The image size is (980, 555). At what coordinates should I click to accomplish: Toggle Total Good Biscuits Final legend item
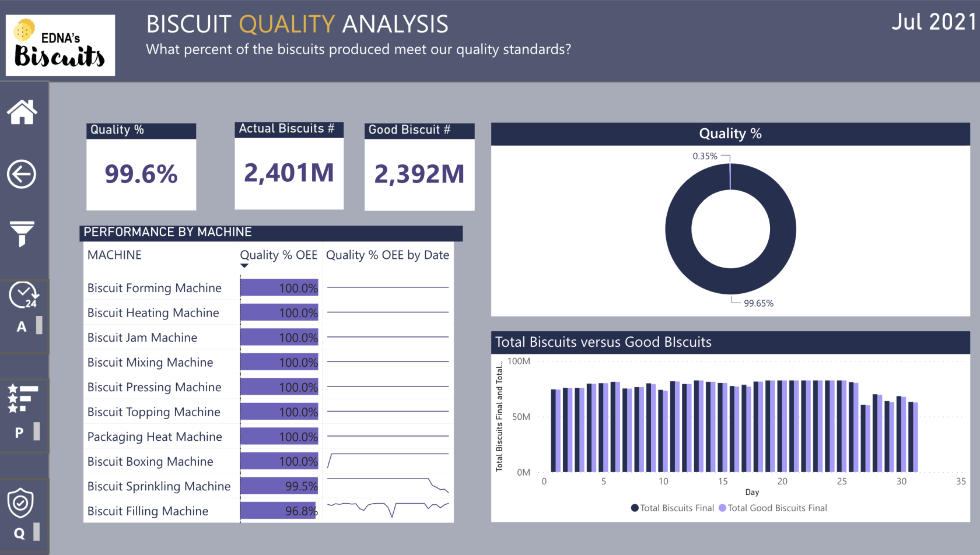pyautogui.click(x=773, y=508)
